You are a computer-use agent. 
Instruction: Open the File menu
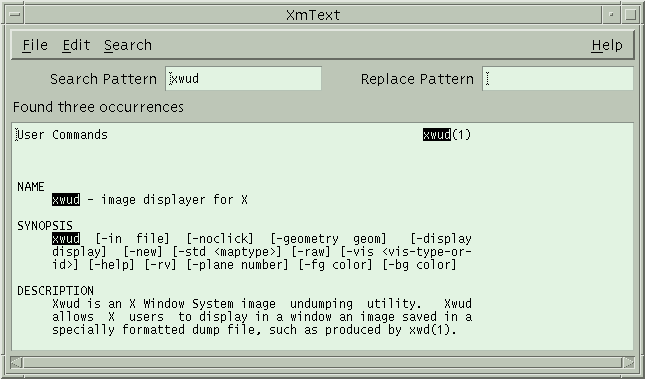click(x=35, y=45)
